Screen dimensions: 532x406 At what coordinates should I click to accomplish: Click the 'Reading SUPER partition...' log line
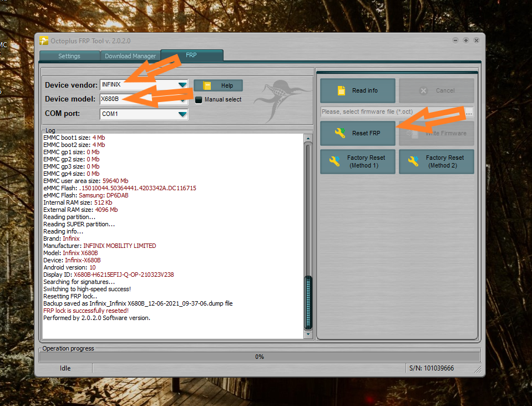79,224
